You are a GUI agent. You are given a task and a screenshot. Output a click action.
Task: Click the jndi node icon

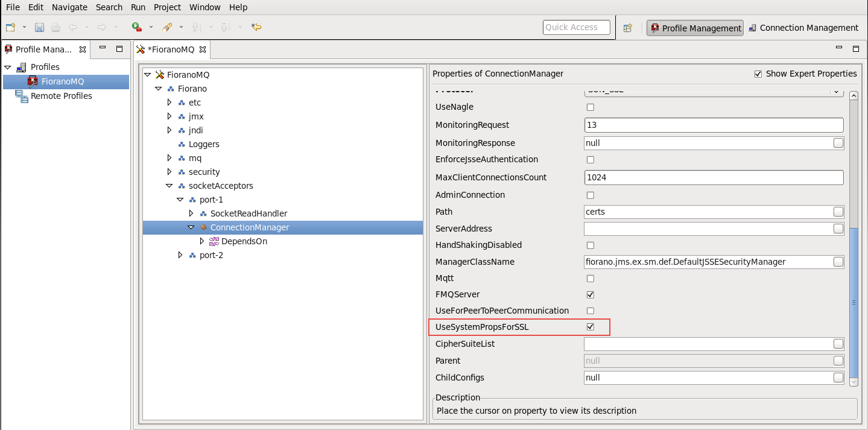coord(182,130)
